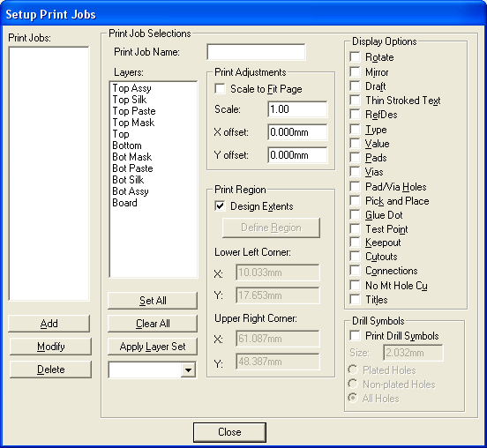Viewport: 487px width, 448px height.
Task: Click the Add print job button
Action: point(49,324)
